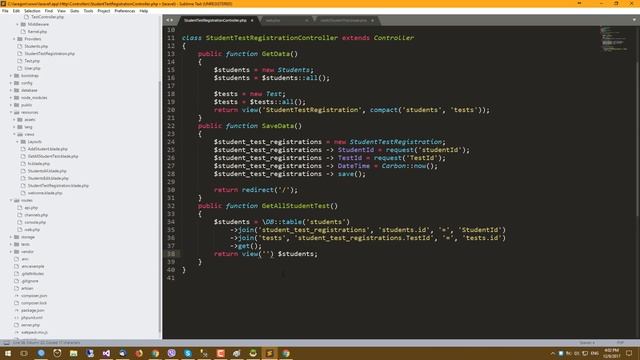Open the Project menu
This screenshot has height=360, width=640.
[x=104, y=11]
